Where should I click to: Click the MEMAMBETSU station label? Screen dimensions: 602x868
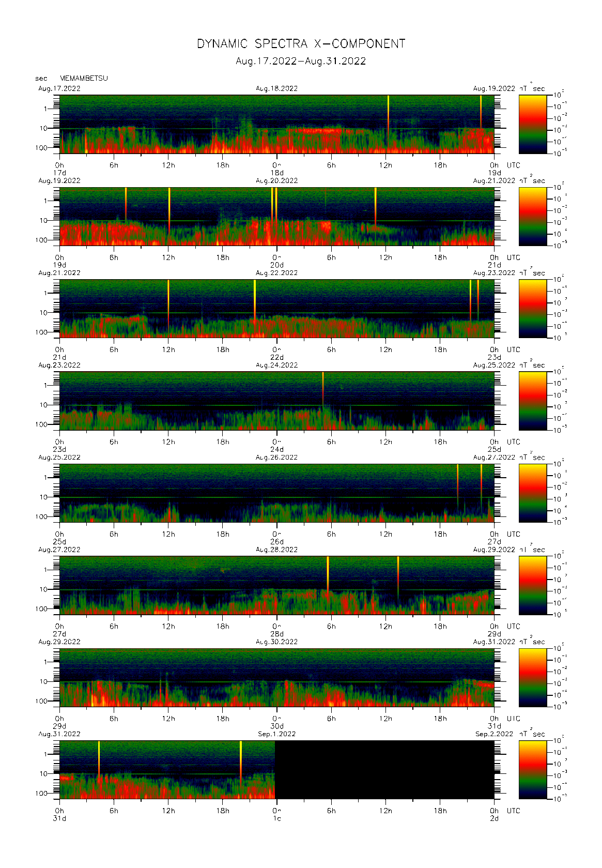(84, 79)
